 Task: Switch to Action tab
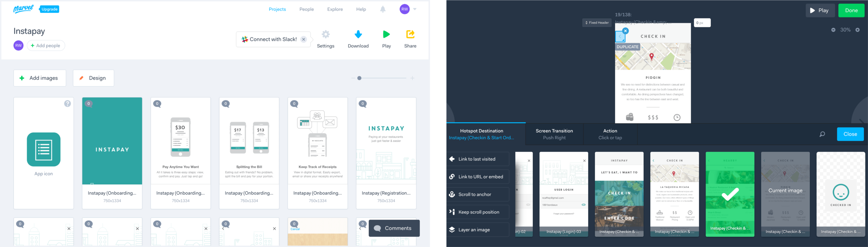(x=610, y=134)
